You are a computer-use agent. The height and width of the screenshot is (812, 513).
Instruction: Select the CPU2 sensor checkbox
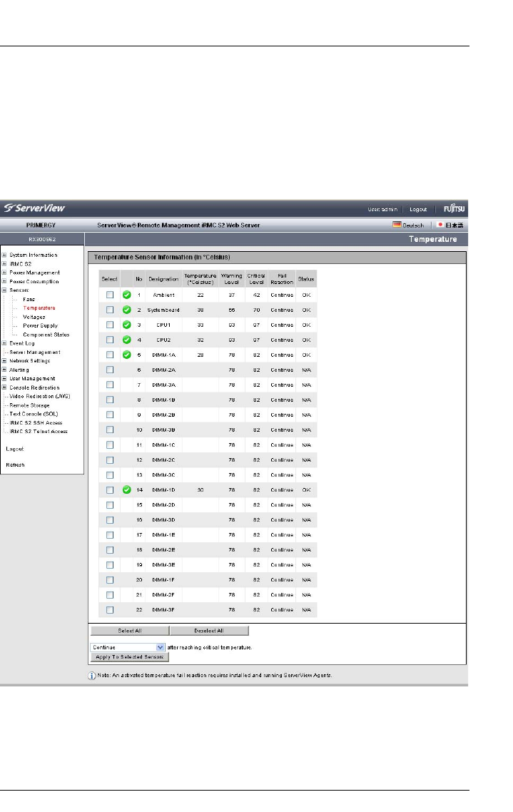click(110, 340)
